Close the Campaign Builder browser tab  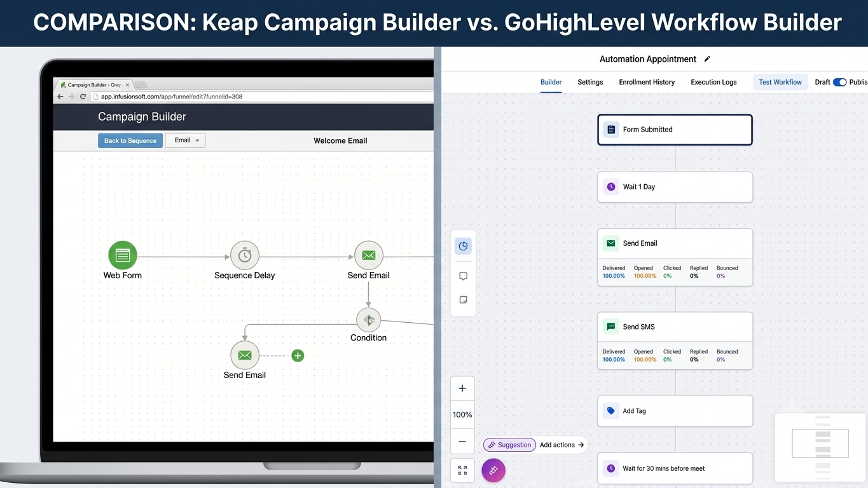tap(127, 85)
